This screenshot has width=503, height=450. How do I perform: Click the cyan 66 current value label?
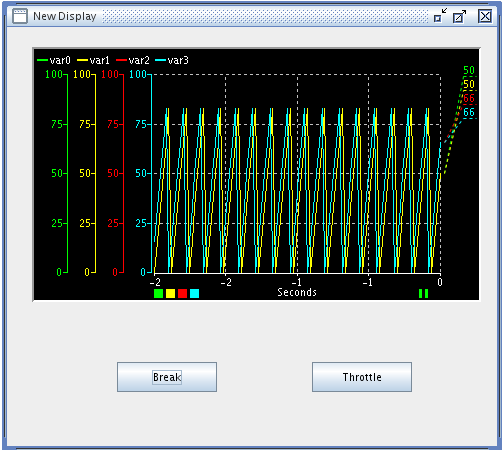click(469, 112)
